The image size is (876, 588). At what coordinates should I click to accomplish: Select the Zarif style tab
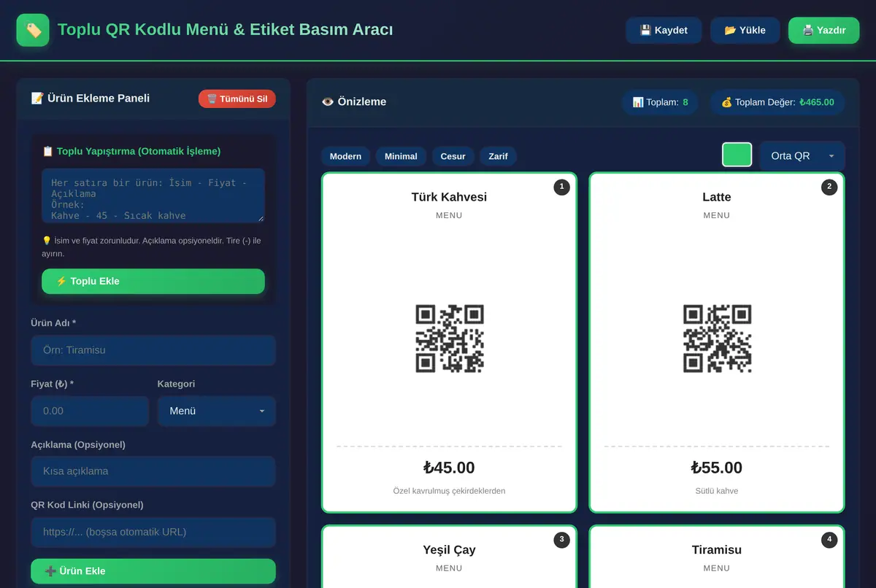click(x=498, y=156)
